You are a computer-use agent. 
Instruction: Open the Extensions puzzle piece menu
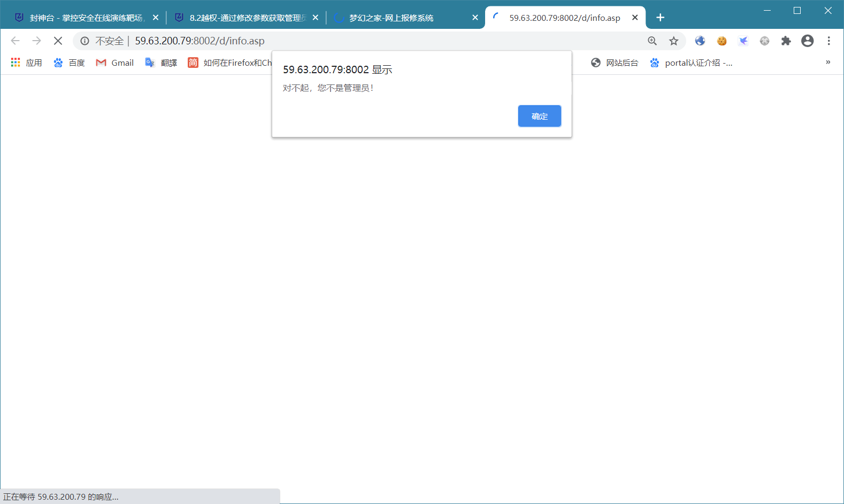[786, 41]
